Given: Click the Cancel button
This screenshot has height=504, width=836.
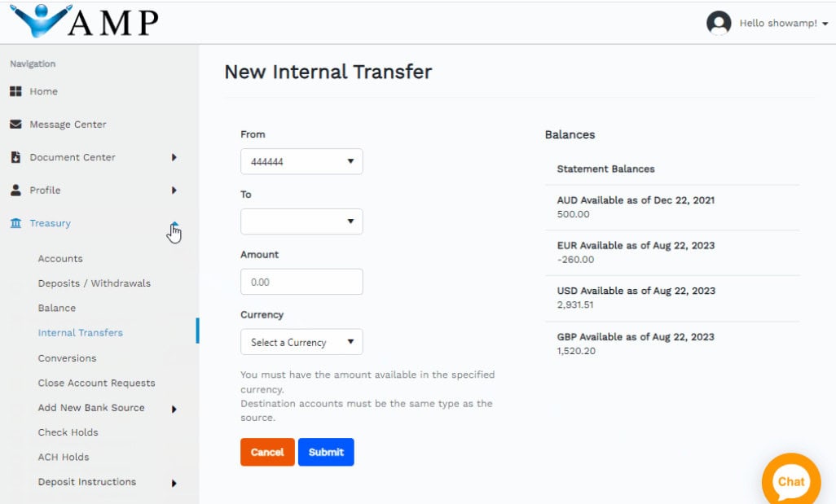Looking at the screenshot, I should [267, 452].
